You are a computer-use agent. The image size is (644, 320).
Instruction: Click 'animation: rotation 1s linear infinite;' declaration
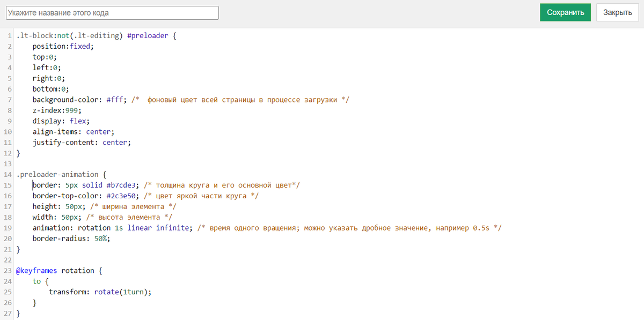click(x=113, y=228)
